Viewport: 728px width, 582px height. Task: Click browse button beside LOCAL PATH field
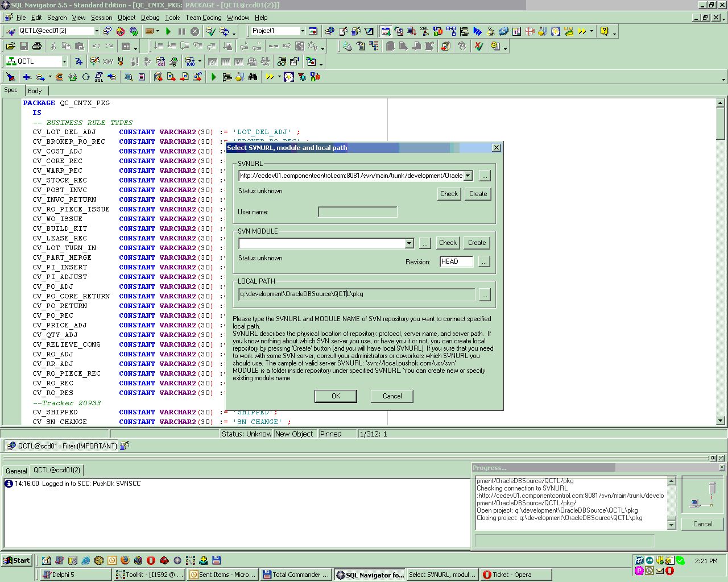point(484,294)
